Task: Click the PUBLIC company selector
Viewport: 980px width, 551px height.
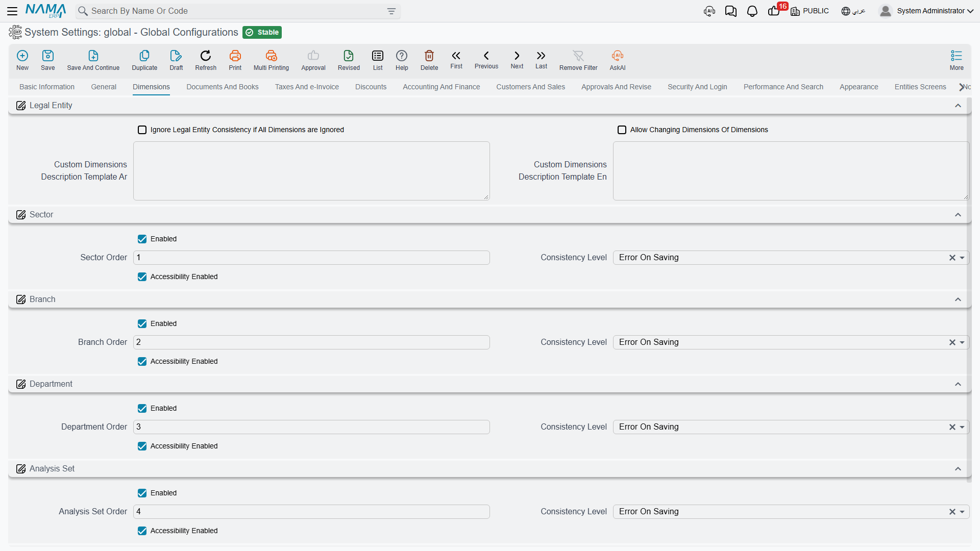Action: 810,11
